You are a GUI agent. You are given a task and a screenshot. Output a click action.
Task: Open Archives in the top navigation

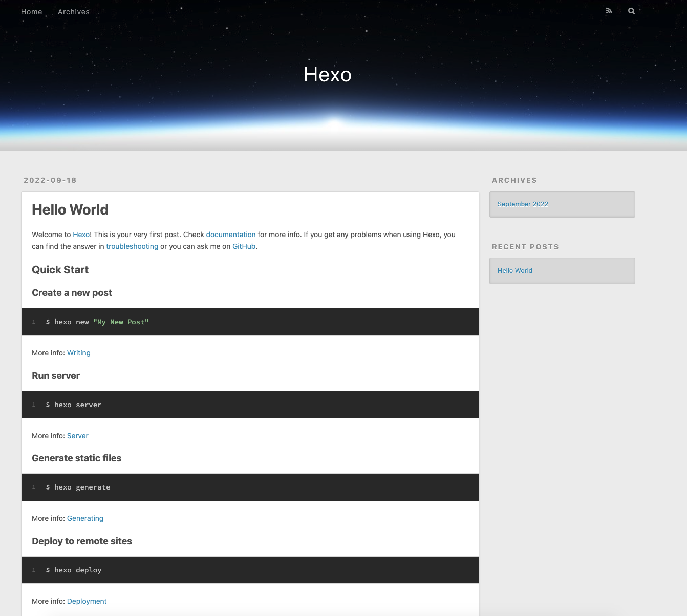[x=74, y=12]
